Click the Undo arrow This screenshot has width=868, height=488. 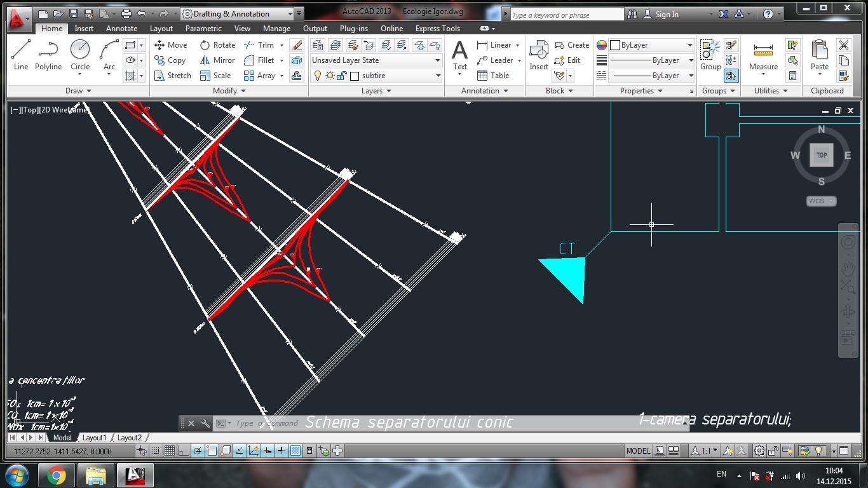click(142, 13)
